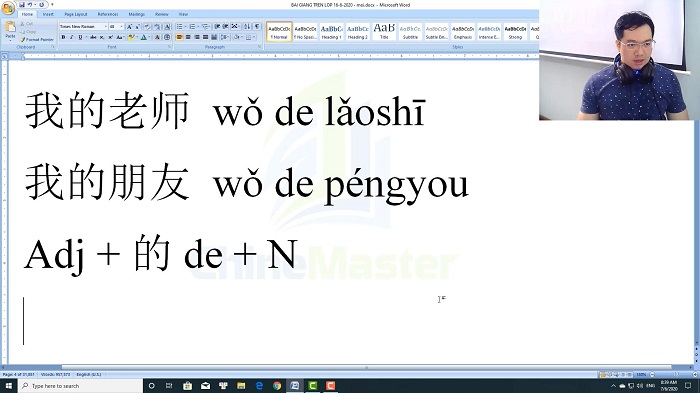
Task: Open the Insert ribbon tab
Action: (48, 14)
